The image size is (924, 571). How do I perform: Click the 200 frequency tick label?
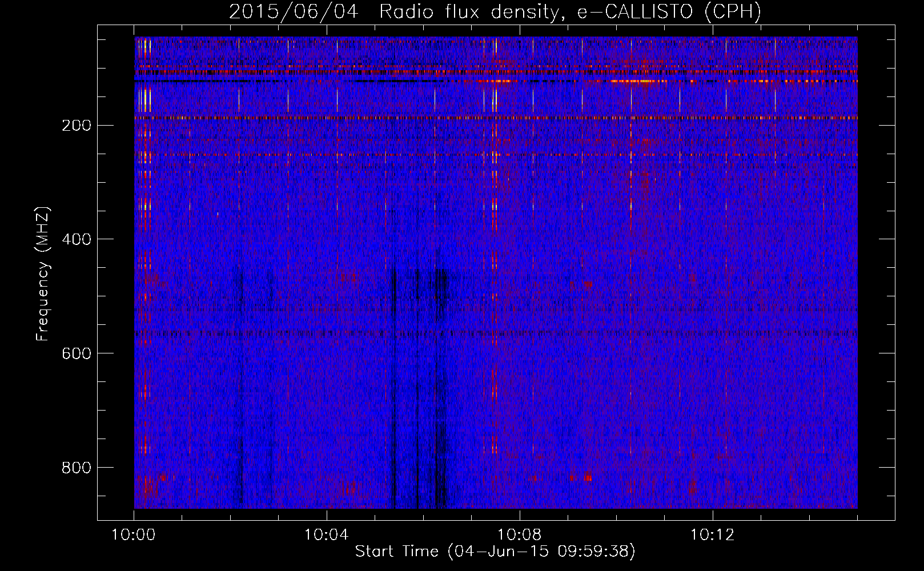point(77,126)
